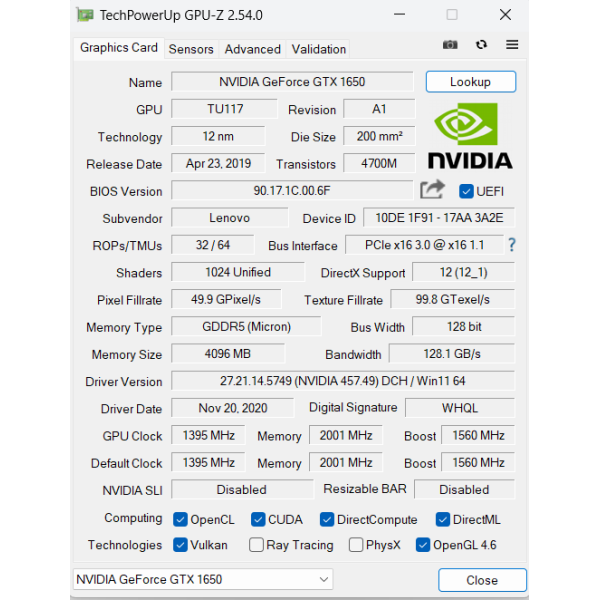
Task: Click the Pixel Fillrate value 49.9 GPixel/s
Action: point(226,299)
